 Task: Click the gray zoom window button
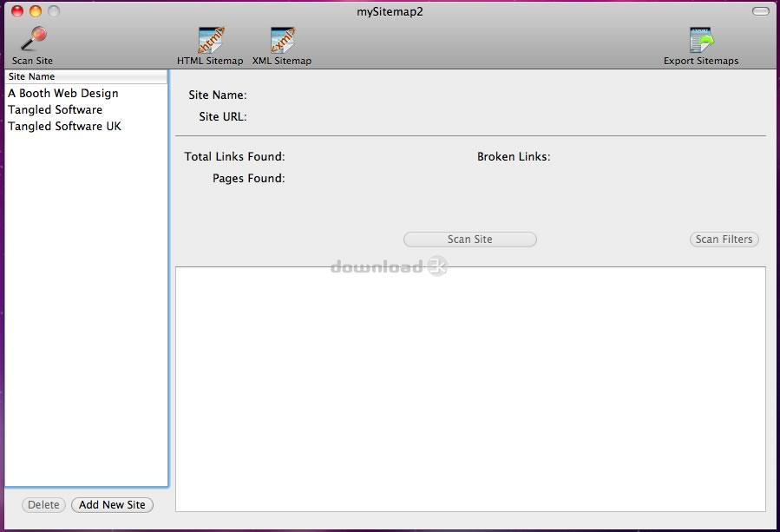point(54,11)
